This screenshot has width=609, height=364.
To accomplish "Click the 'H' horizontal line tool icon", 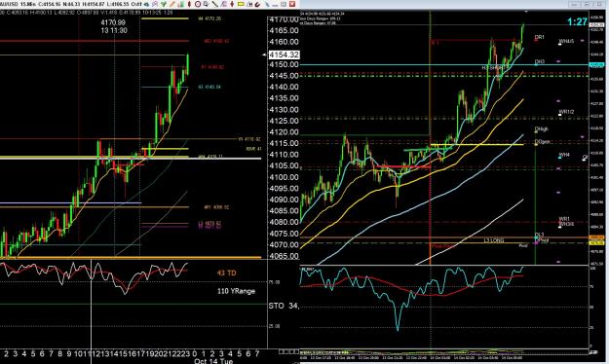I will pyautogui.click(x=249, y=4).
